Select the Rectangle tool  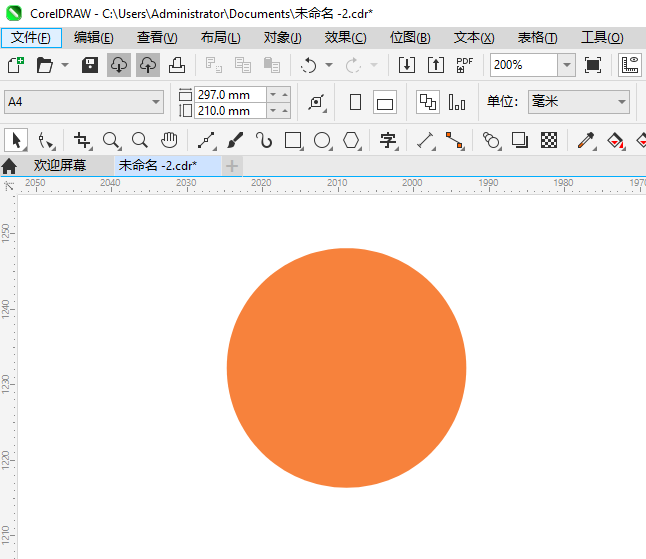[293, 140]
